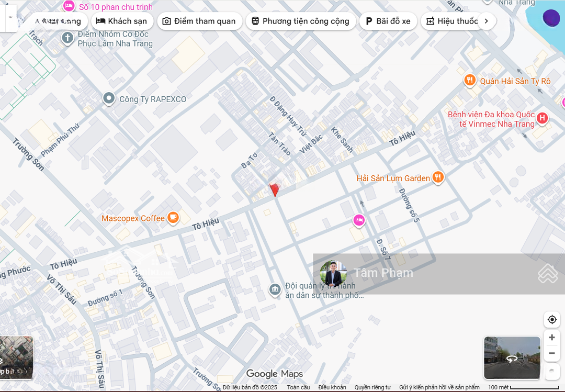The height and width of the screenshot is (392, 565).
Task: Click the pink hotel marker near Đ. Số 7
Action: click(359, 220)
